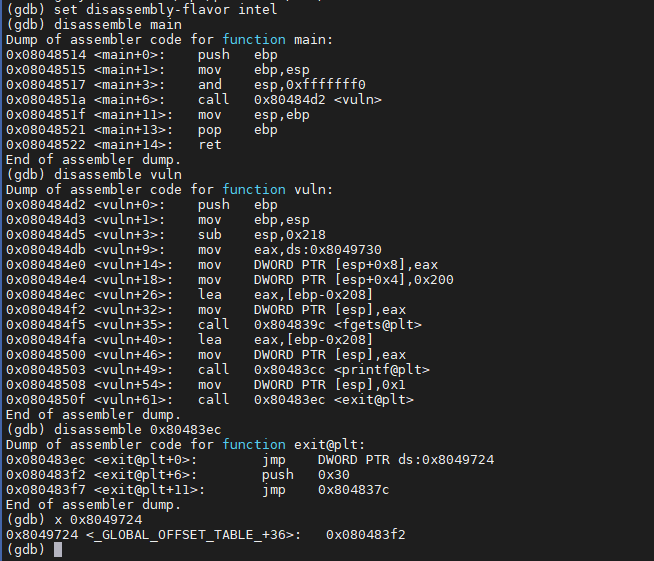Click the 'disassemble main' command text

click(x=118, y=25)
